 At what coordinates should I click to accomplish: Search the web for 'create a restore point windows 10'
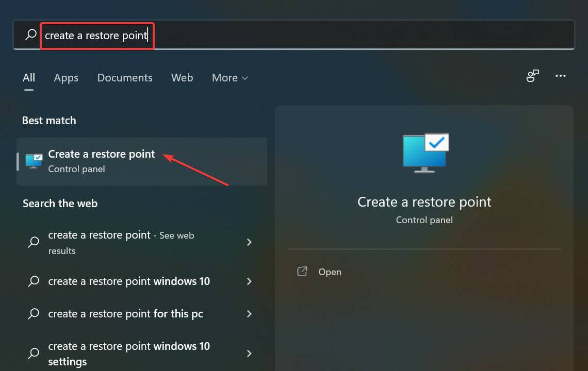[128, 281]
